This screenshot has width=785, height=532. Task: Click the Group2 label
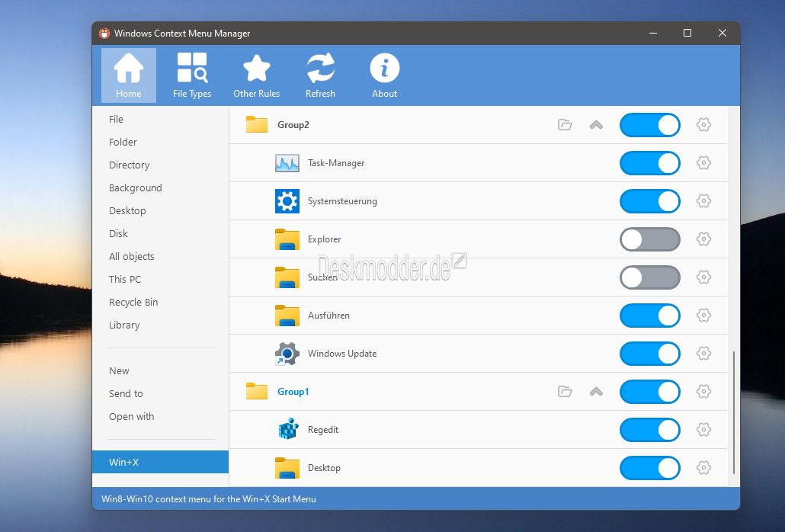click(293, 125)
